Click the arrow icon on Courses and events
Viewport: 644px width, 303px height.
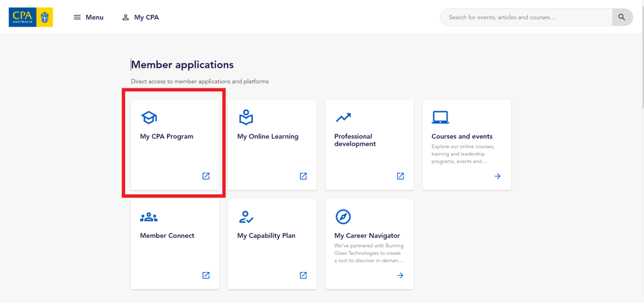[497, 176]
